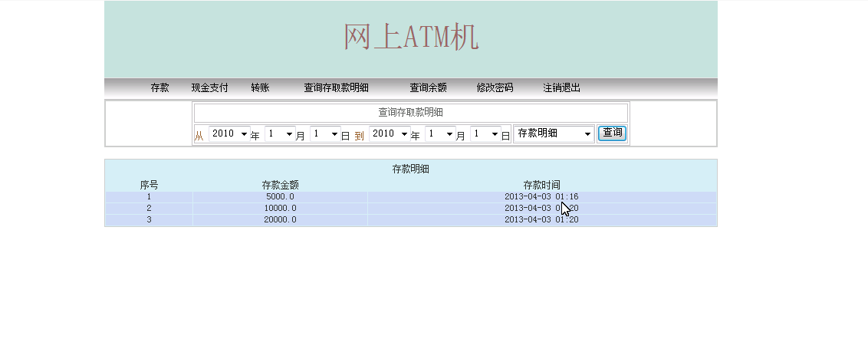868x339 pixels.
Task: Select amount cell 10000.0
Action: point(280,209)
